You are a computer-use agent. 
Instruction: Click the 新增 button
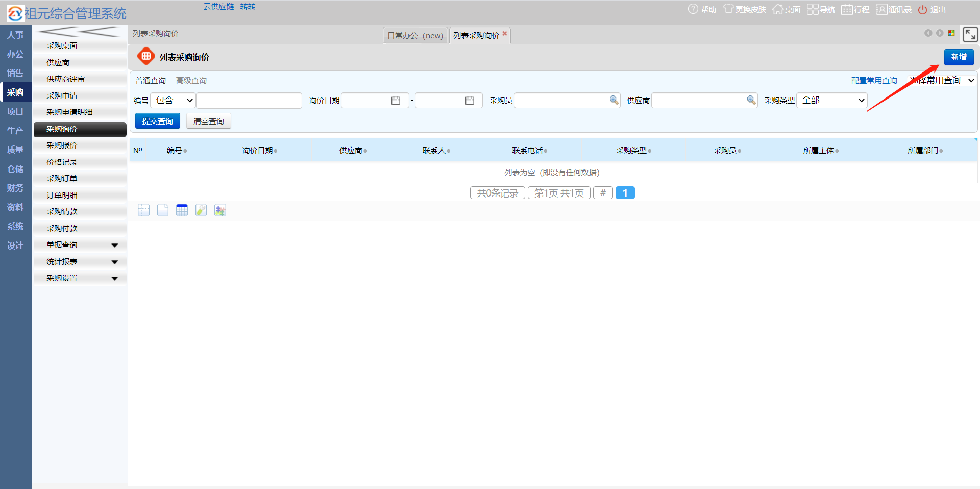pyautogui.click(x=959, y=57)
